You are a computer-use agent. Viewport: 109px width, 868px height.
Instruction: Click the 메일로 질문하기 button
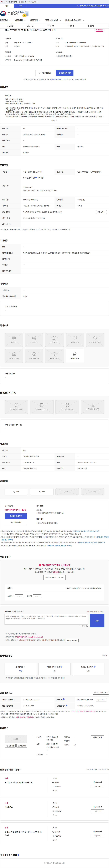72,641
